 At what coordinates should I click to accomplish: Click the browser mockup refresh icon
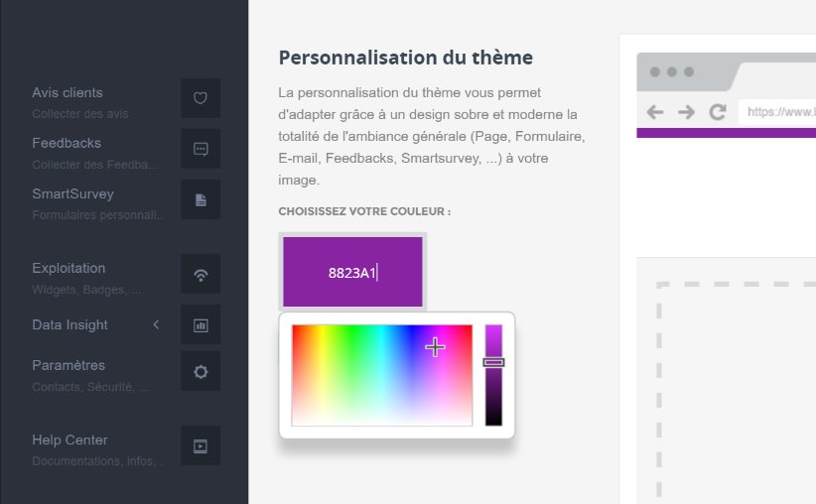pyautogui.click(x=718, y=112)
